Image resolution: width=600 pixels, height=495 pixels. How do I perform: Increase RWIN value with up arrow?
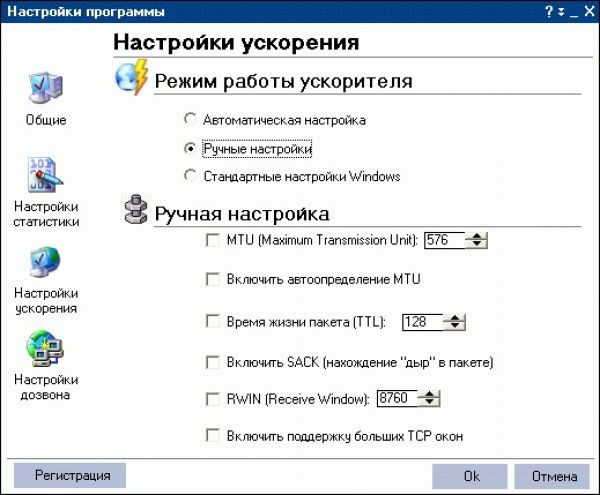[429, 394]
